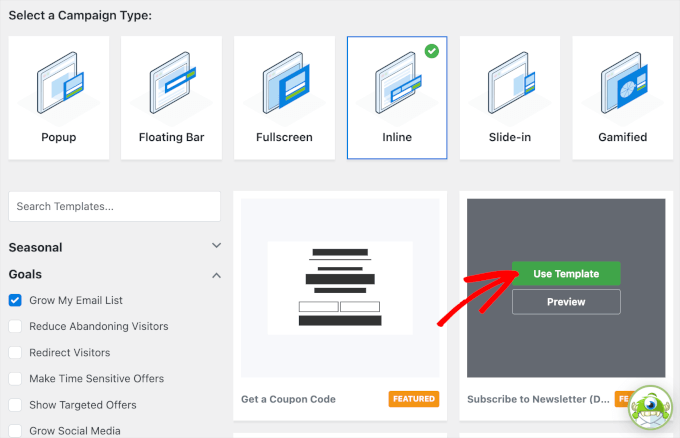
Task: Tick Make Time Sensitive Offers checkbox
Action: tap(15, 379)
